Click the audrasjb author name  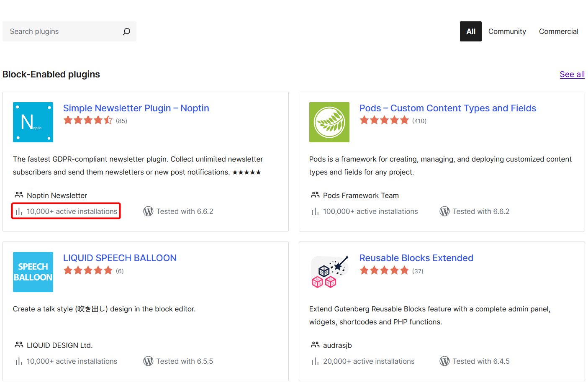pos(337,345)
